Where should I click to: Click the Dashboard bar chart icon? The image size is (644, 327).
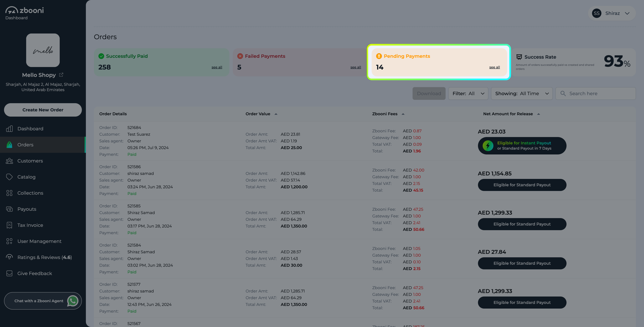[x=9, y=129]
